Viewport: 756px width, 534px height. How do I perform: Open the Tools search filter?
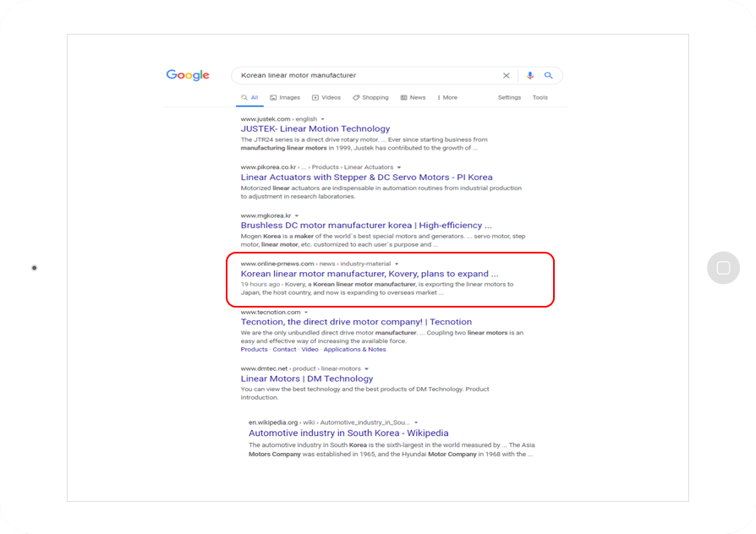point(540,97)
